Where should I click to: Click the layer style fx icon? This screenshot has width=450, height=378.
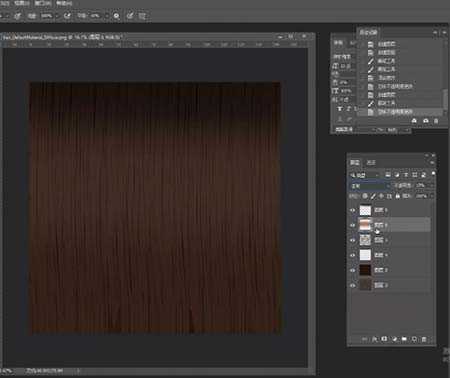(x=375, y=339)
